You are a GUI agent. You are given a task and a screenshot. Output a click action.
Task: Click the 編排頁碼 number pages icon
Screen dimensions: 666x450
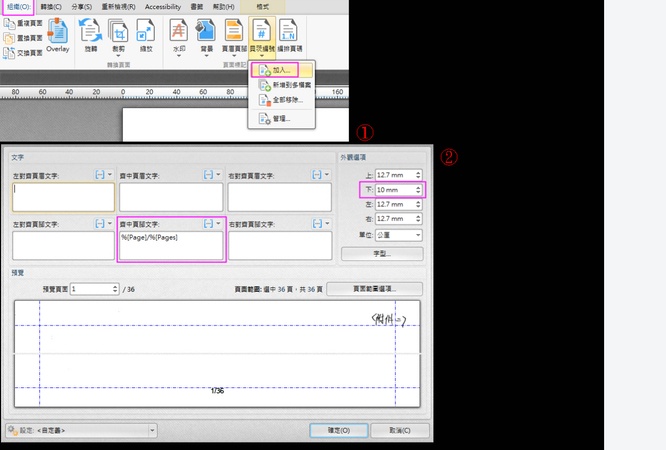point(289,31)
